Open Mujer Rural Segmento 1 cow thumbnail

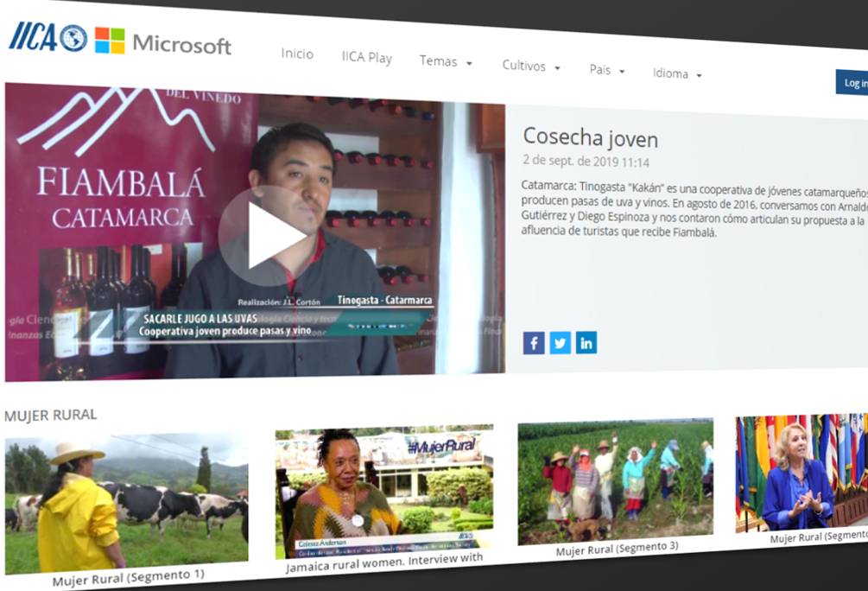(x=126, y=504)
